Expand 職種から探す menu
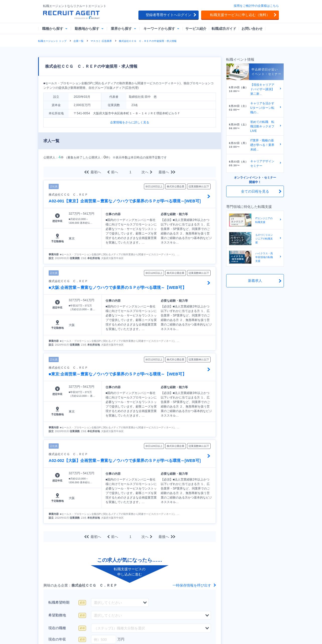The width and height of the screenshot is (322, 644). [x=54, y=29]
